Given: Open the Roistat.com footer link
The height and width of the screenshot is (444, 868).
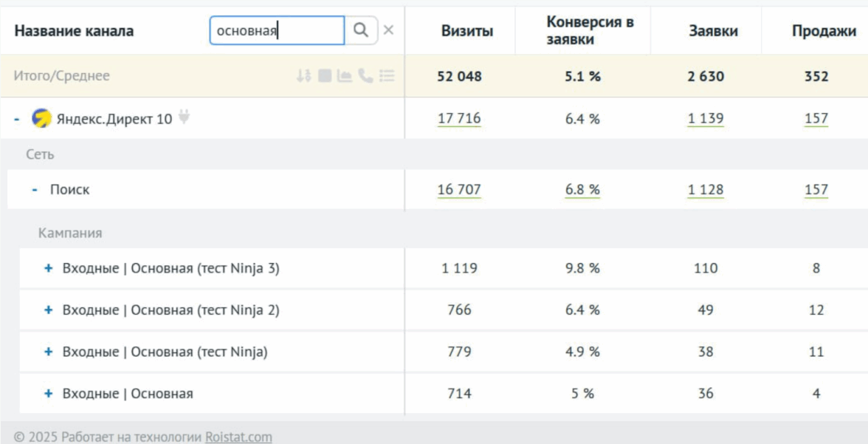Looking at the screenshot, I should [238, 437].
